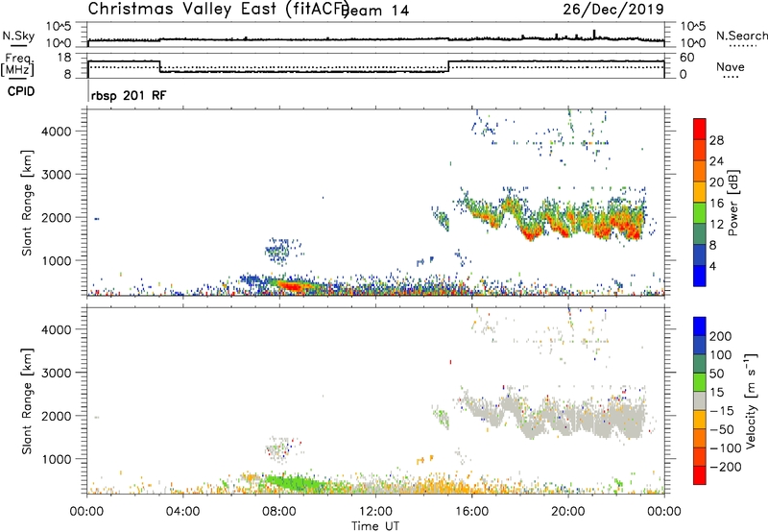
Task: Click the blue bottom of the power colorbar
Action: pos(700,276)
